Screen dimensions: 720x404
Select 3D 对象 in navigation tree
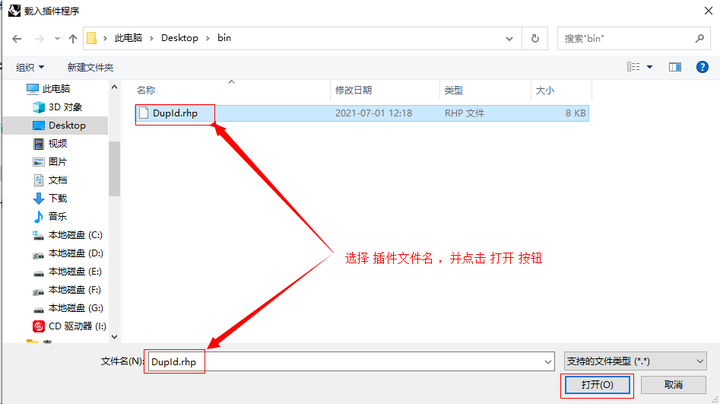pos(57,107)
